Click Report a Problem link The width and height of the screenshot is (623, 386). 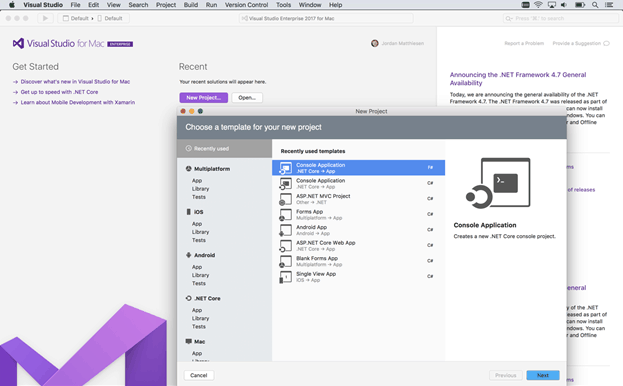(524, 43)
